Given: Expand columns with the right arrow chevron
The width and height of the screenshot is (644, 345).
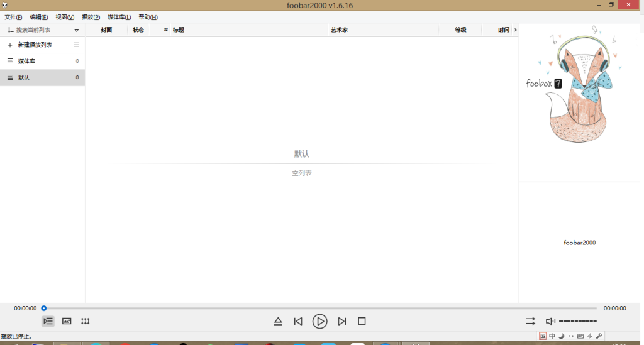Looking at the screenshot, I should point(516,30).
